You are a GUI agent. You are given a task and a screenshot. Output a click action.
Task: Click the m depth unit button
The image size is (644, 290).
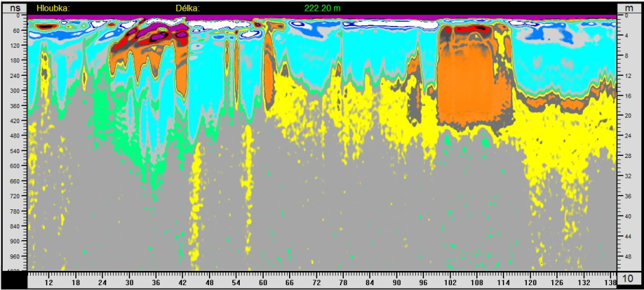point(630,8)
